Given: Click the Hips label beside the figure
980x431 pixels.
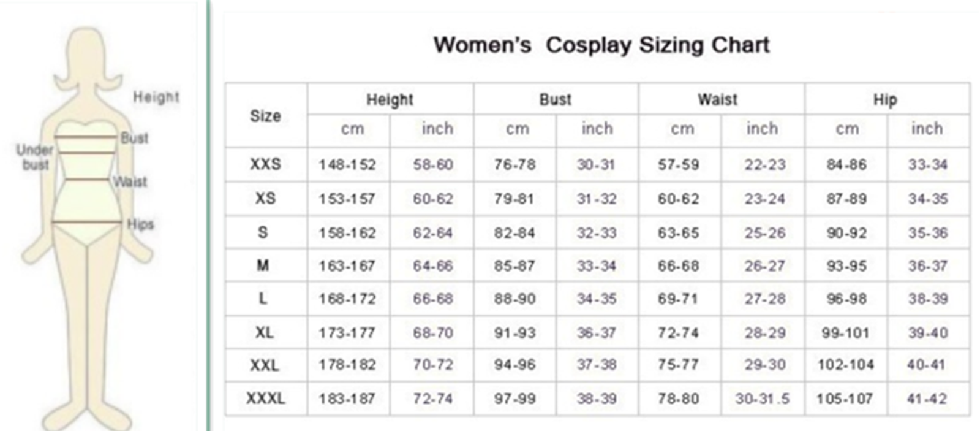Looking at the screenshot, I should (x=140, y=224).
